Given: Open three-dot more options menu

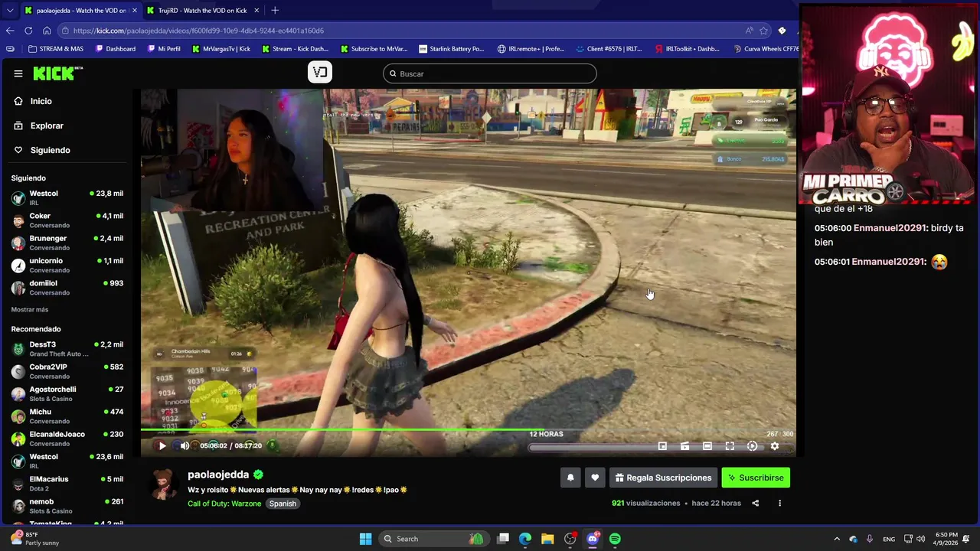Looking at the screenshot, I should tap(779, 503).
